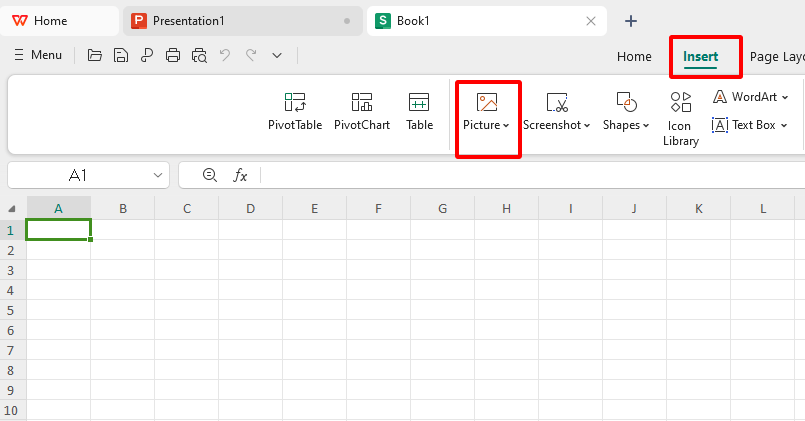
Task: Click the Text Box icon
Action: (720, 125)
